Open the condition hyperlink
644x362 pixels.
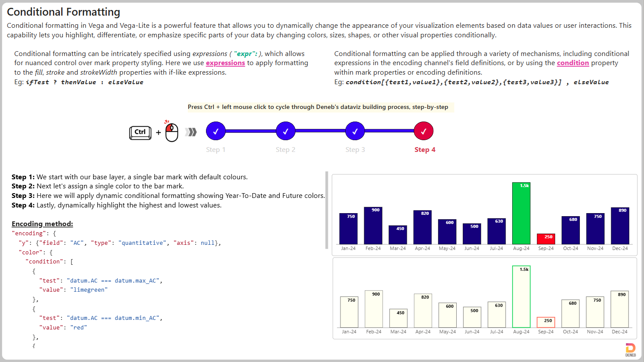pyautogui.click(x=573, y=63)
